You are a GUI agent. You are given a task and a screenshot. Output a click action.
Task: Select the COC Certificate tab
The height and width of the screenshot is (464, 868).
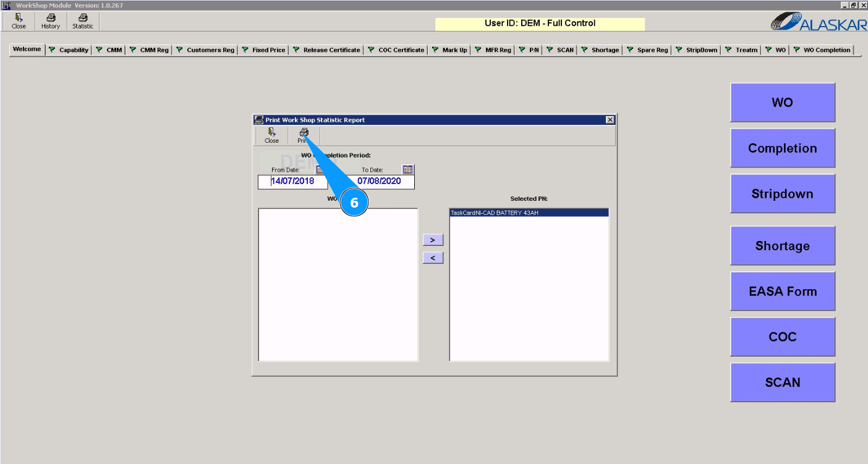pyautogui.click(x=396, y=50)
